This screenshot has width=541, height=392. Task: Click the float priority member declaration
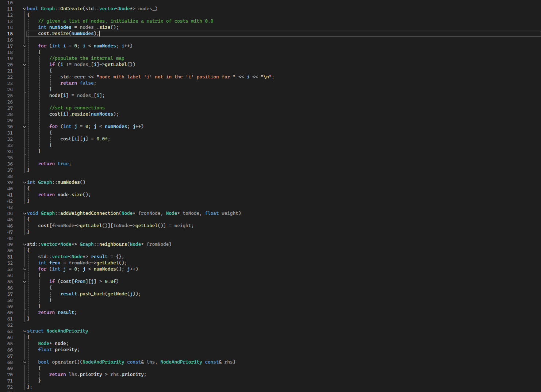pyautogui.click(x=58, y=349)
